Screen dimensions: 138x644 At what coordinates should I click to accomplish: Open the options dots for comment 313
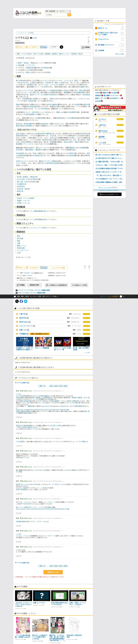click(x=64, y=422)
